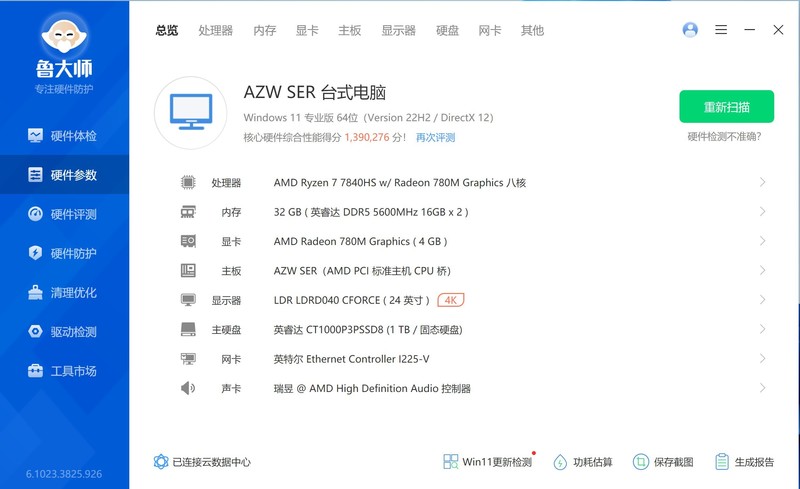Image resolution: width=800 pixels, height=489 pixels.
Task: Open 工具市场 sidebar item
Action: [64, 371]
